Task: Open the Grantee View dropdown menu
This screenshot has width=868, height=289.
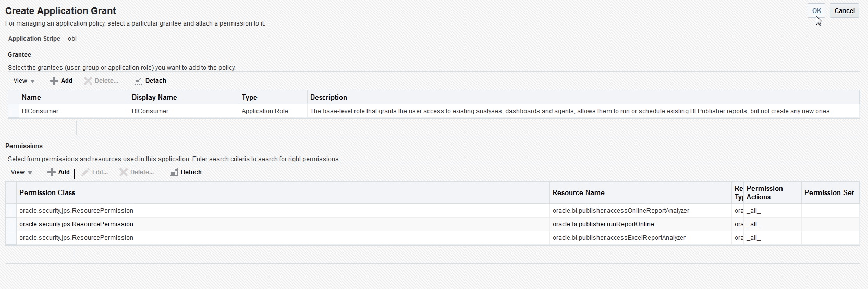Action: click(24, 81)
